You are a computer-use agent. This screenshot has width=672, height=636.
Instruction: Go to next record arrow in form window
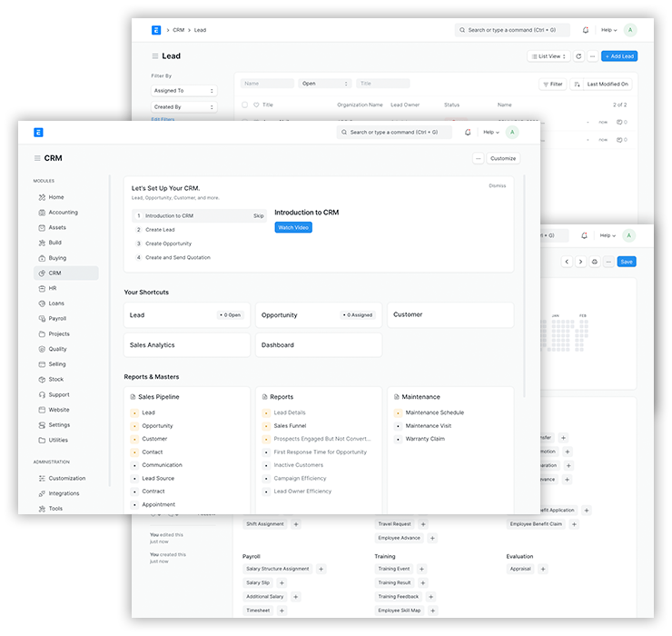click(580, 262)
